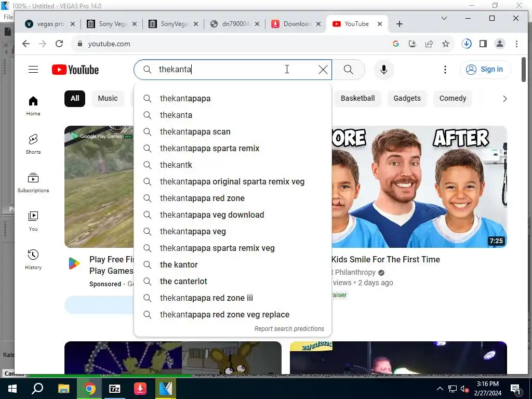The height and width of the screenshot is (399, 532).
Task: Bookmark this page with the star icon
Action: coord(446,44)
